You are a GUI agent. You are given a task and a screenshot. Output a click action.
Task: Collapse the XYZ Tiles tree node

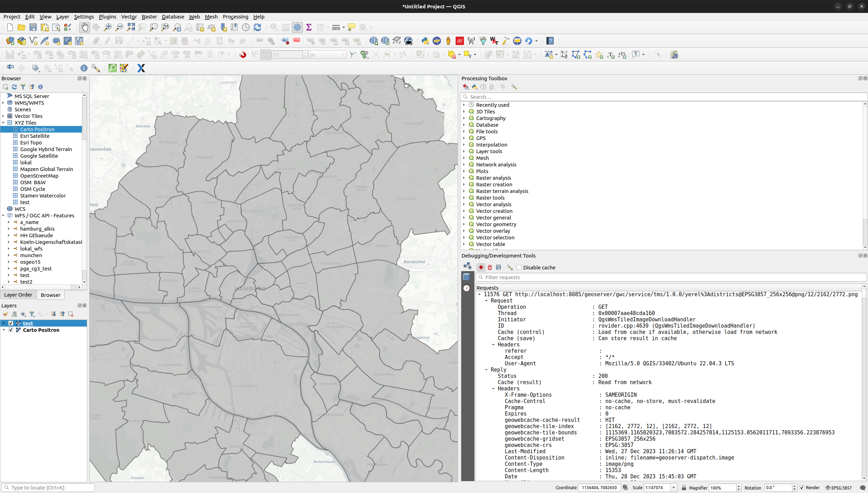(x=3, y=123)
